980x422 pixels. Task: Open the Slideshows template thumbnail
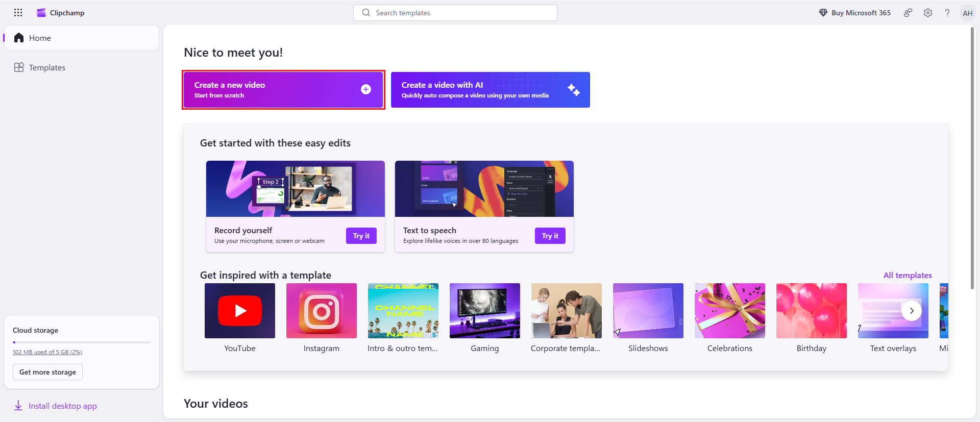coord(648,311)
